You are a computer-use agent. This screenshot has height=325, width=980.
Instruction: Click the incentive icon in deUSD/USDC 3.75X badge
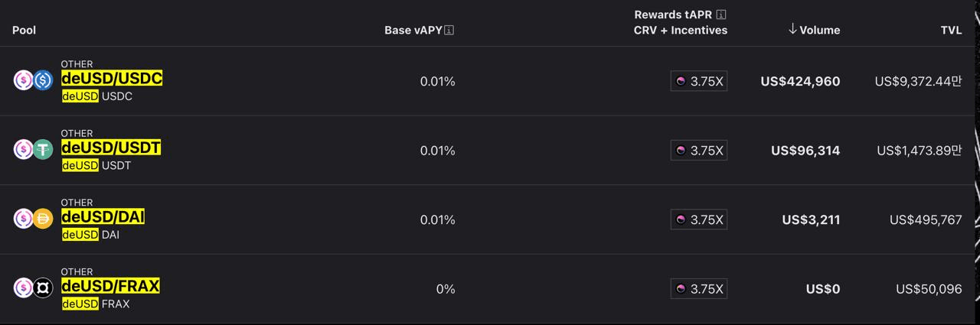coord(681,81)
